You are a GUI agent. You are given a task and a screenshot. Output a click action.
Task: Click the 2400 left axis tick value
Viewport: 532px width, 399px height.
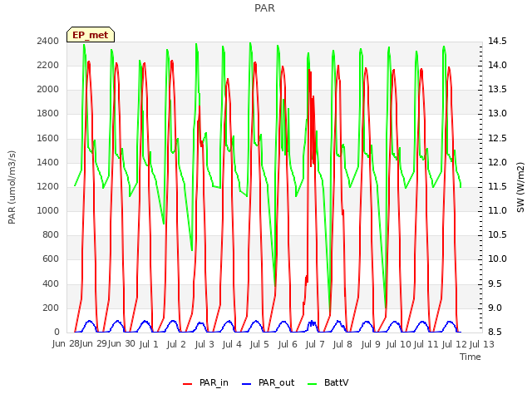tap(48, 41)
